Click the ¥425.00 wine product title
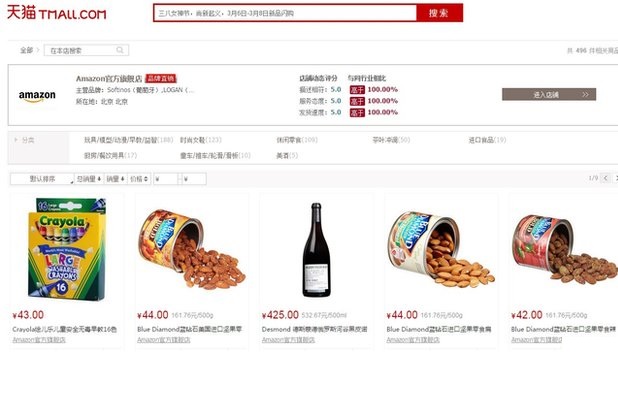 coord(315,329)
